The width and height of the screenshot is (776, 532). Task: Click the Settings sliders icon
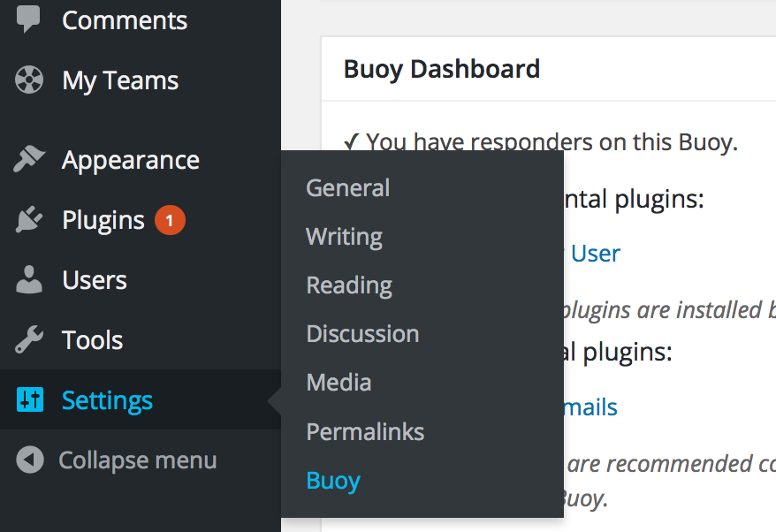(28, 399)
